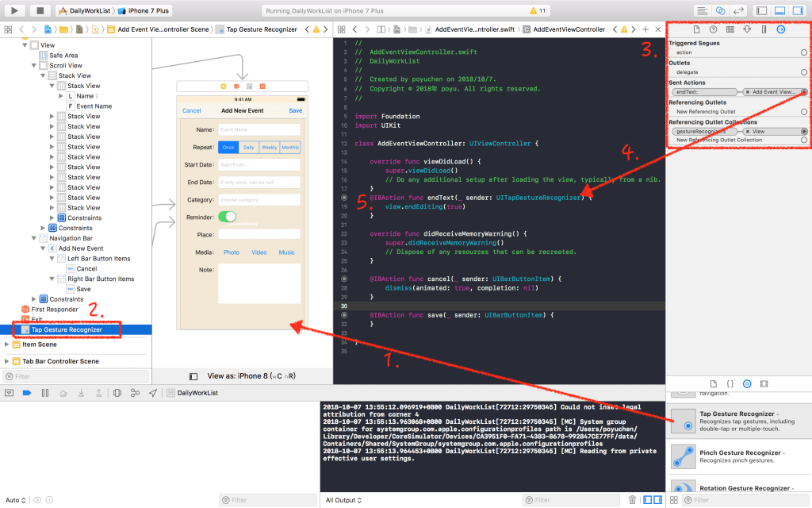Collapse the Left Bar Button Items group
812x508 pixels.
click(52, 258)
